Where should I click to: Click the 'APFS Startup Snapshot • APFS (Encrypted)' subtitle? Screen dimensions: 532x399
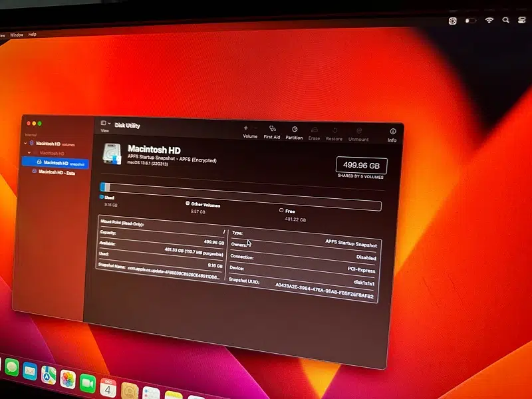[x=172, y=158]
